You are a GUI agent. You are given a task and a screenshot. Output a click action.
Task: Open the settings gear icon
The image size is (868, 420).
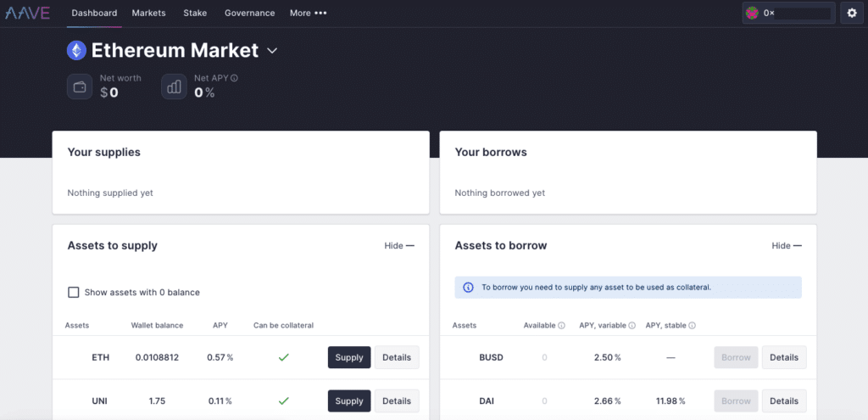coord(852,13)
